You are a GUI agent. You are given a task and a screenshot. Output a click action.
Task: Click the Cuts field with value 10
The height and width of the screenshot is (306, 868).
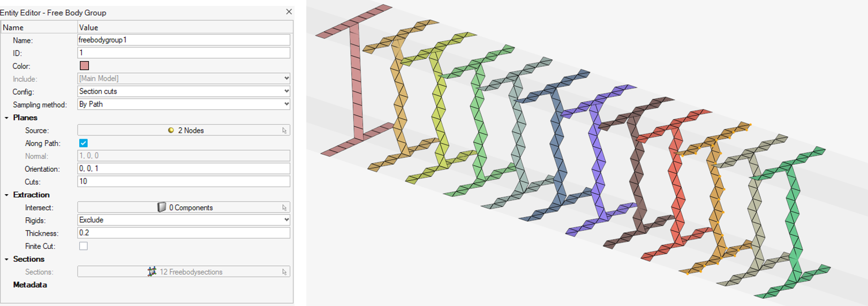[184, 181]
